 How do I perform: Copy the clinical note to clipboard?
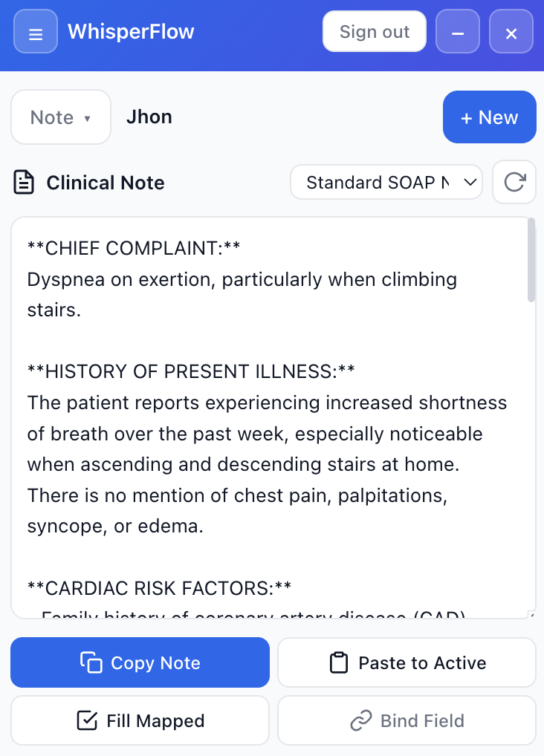tap(140, 662)
